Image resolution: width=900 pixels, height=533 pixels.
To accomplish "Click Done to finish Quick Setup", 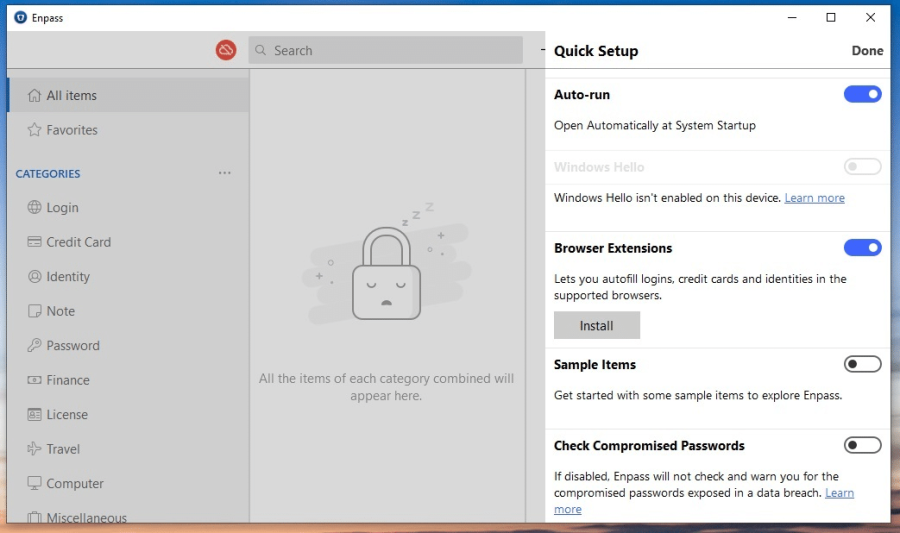I will point(867,50).
